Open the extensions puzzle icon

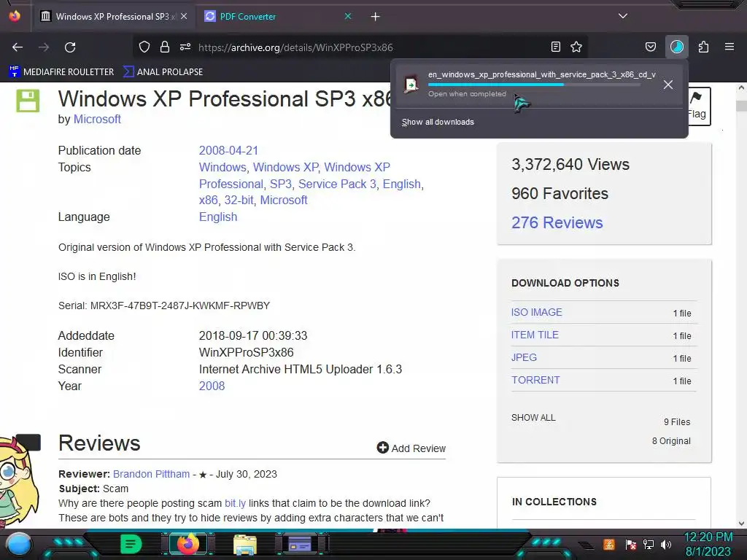tap(703, 47)
